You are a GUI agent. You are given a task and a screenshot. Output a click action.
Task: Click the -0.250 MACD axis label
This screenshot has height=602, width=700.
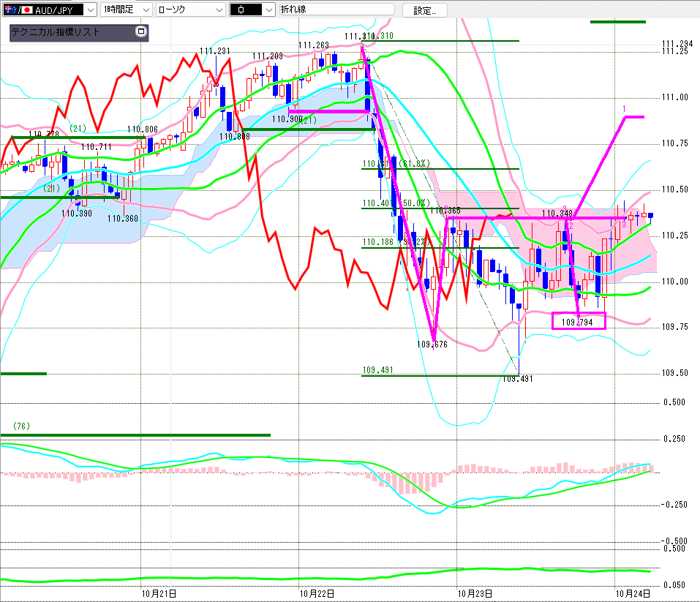674,505
